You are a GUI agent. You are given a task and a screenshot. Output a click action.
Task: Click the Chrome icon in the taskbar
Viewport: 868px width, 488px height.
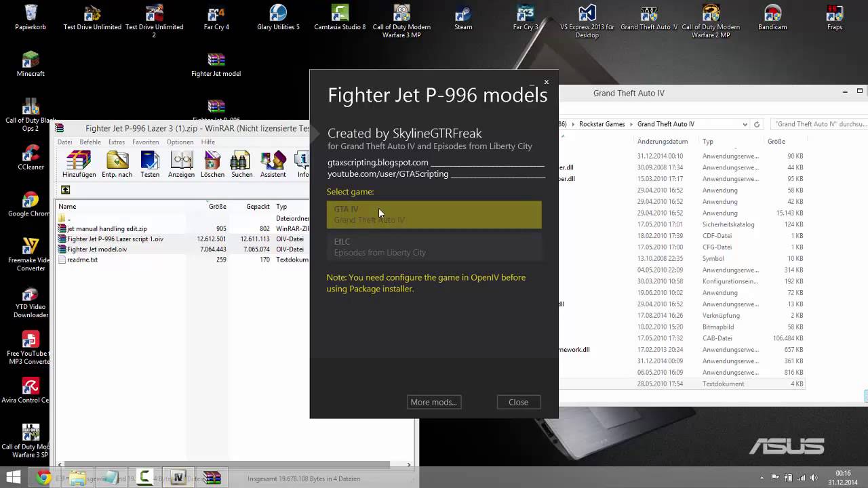coord(44,478)
